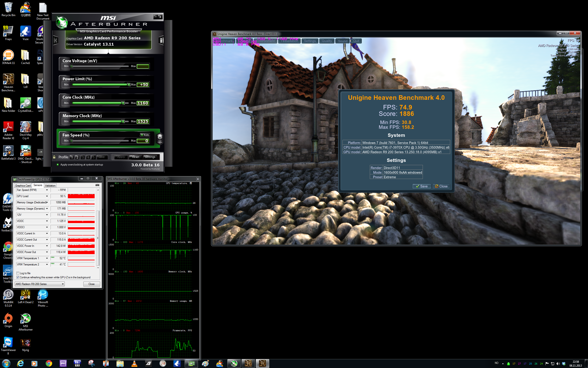
Task: Expand Memory Usage (Dedicated) dropdown
Action: pos(47,202)
